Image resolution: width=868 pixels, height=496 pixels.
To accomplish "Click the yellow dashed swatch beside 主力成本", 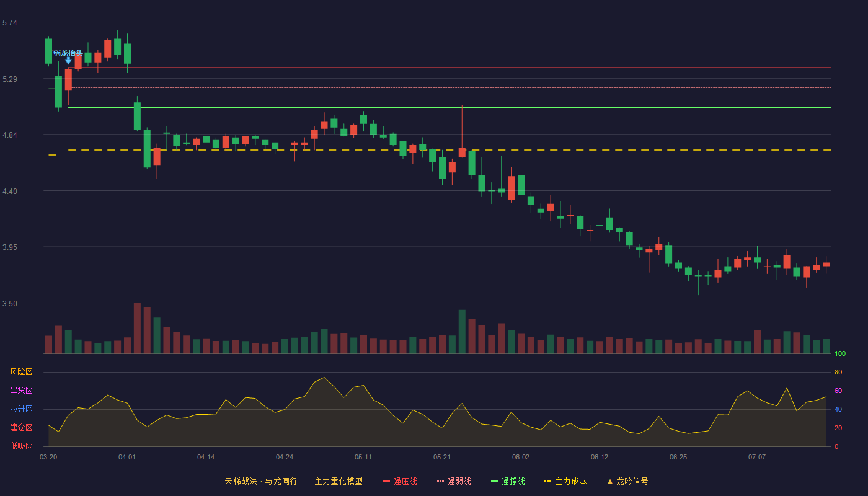I will click(548, 481).
